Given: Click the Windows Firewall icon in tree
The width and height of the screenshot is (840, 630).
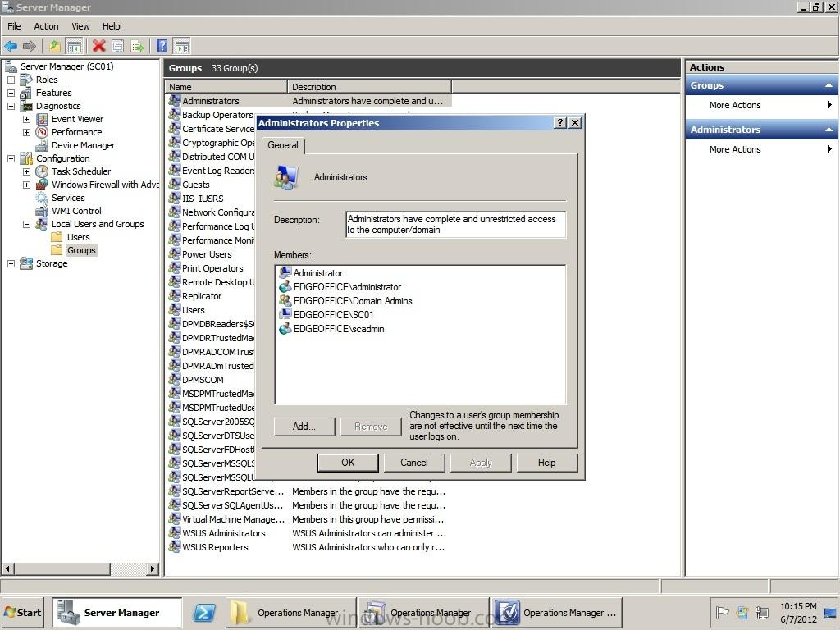Looking at the screenshot, I should click(42, 185).
